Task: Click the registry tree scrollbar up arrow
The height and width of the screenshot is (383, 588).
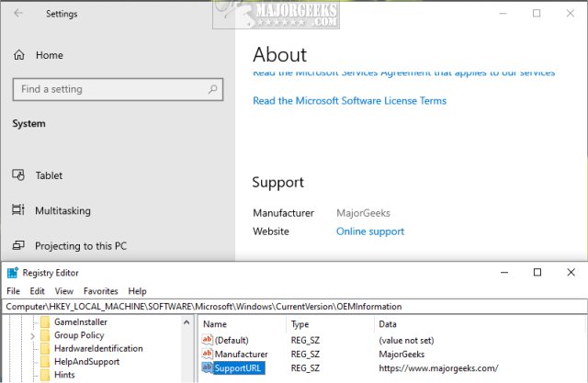Action: [187, 322]
